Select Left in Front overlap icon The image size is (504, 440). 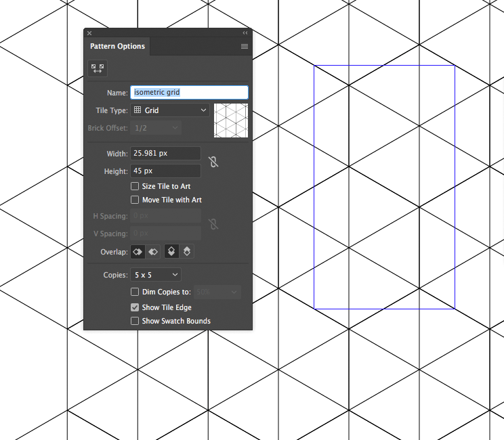pos(138,252)
